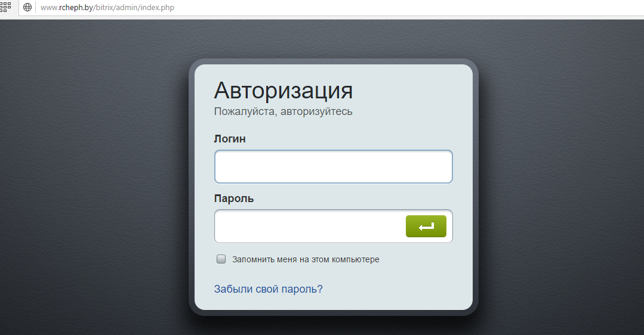Click the dark gray border of login panel
The width and height of the screenshot is (644, 335).
(x=192, y=179)
